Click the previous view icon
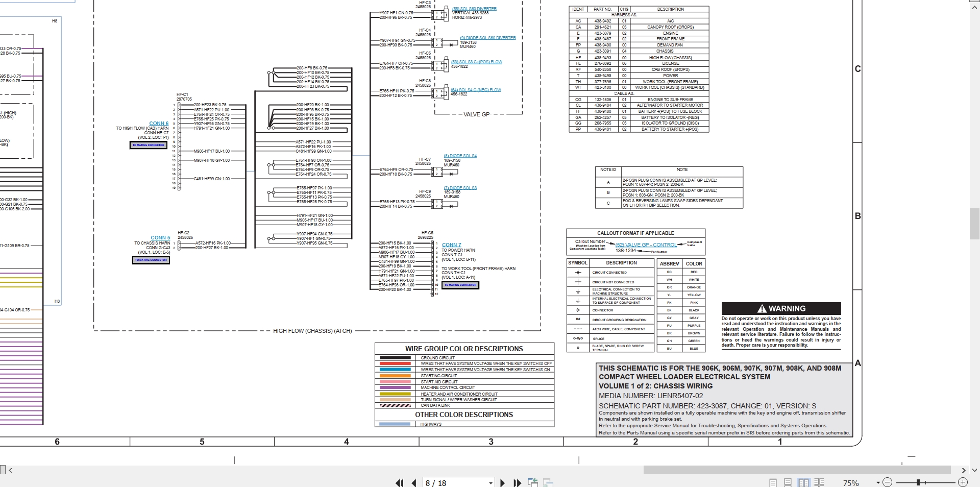The height and width of the screenshot is (487, 980). (533, 482)
